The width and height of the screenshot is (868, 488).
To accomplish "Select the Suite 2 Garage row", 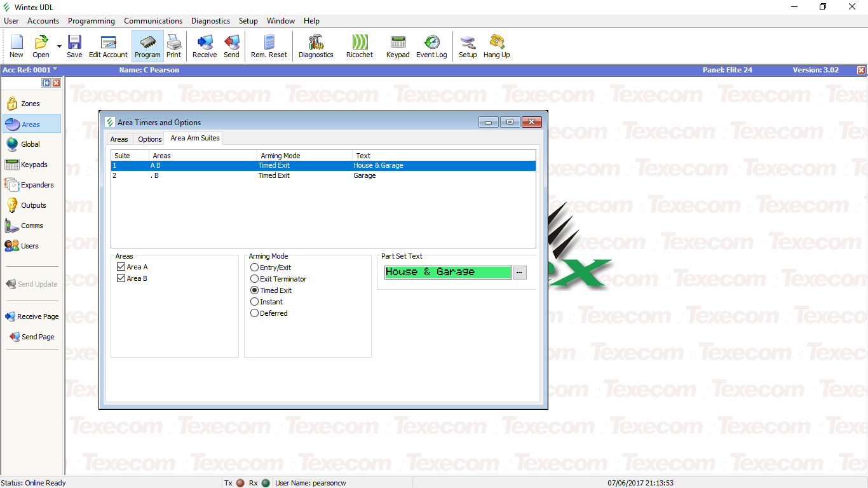I will click(x=323, y=176).
